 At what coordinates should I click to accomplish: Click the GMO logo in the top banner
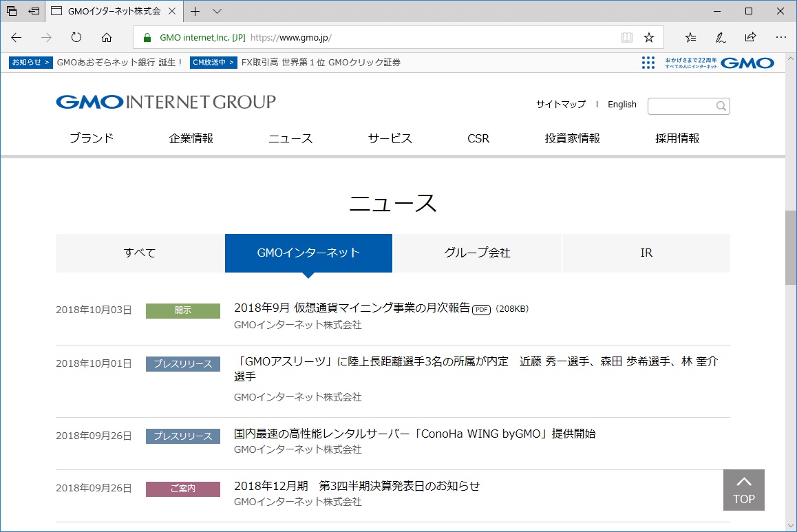tap(748, 63)
